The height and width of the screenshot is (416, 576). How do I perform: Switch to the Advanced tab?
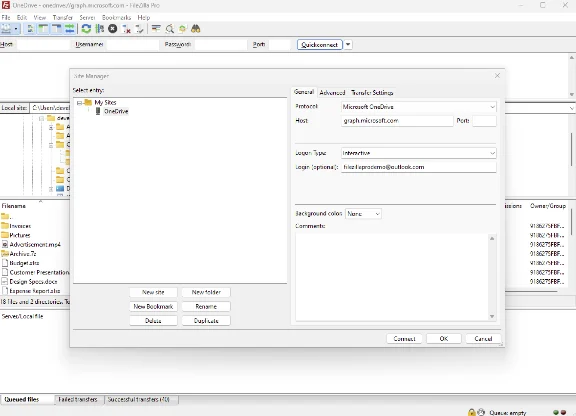click(x=332, y=93)
